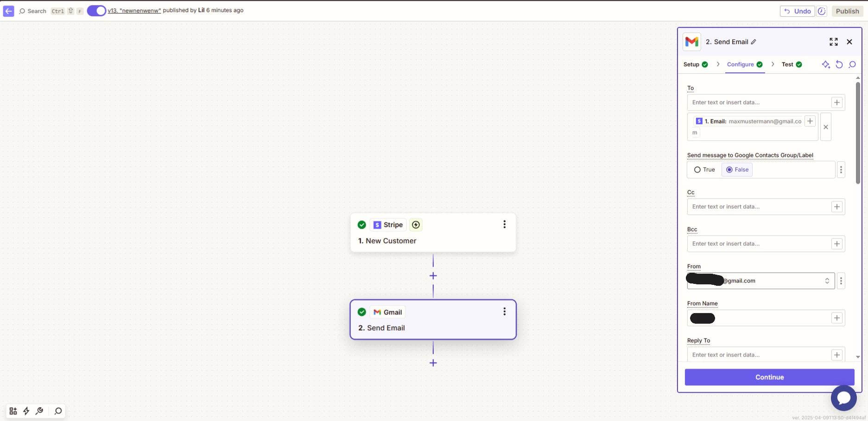Click plus beside the mapped Stripe Email value
Screen dimensions: 868x421
[810, 121]
